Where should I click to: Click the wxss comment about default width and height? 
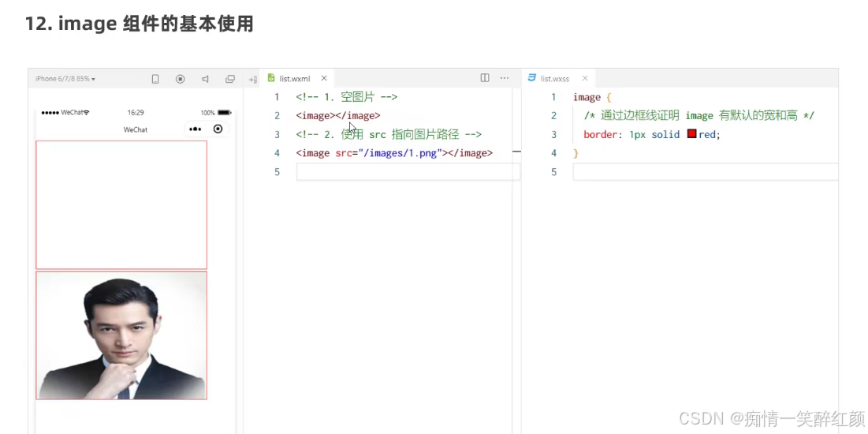tap(698, 116)
